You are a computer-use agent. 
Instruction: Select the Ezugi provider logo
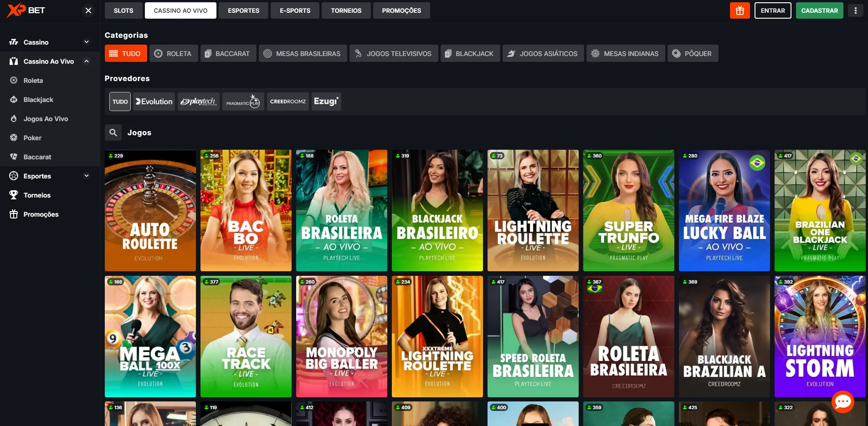pos(326,101)
